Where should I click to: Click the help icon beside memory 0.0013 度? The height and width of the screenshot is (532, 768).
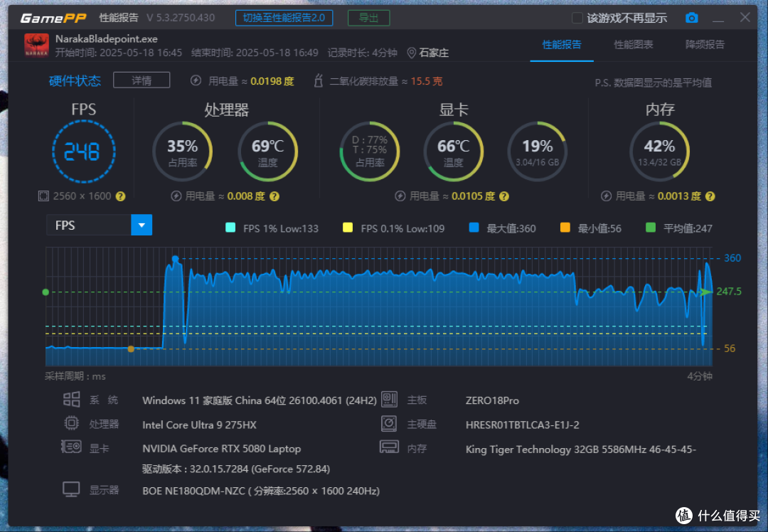(x=710, y=196)
